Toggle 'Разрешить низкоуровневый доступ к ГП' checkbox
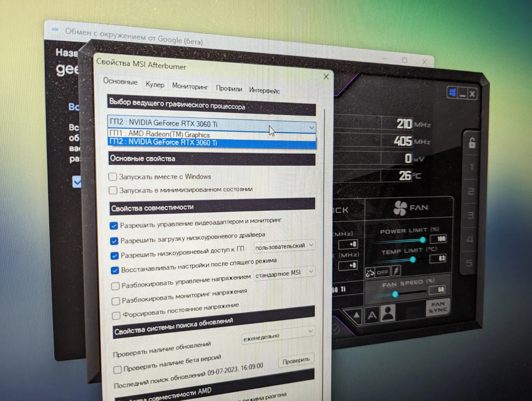Screen dimensions: 532x401 (x=114, y=256)
